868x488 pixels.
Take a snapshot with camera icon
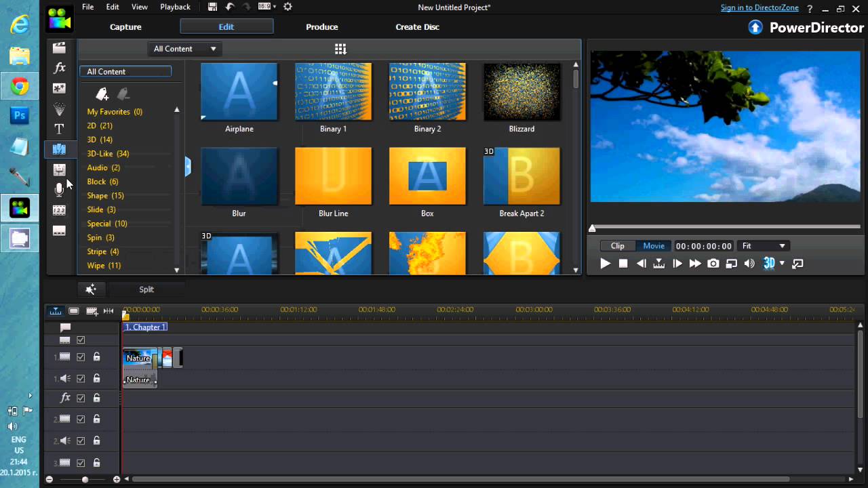coord(713,264)
